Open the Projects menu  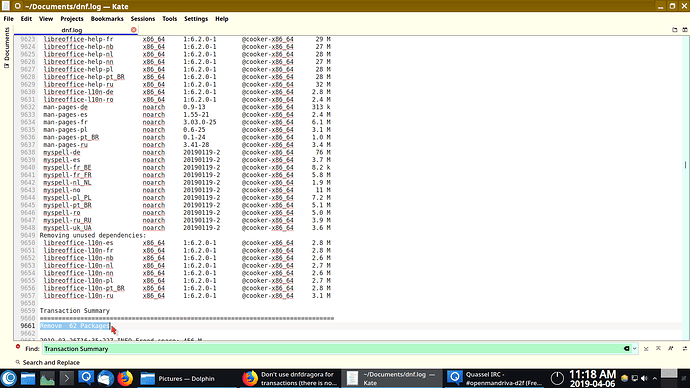(x=72, y=19)
